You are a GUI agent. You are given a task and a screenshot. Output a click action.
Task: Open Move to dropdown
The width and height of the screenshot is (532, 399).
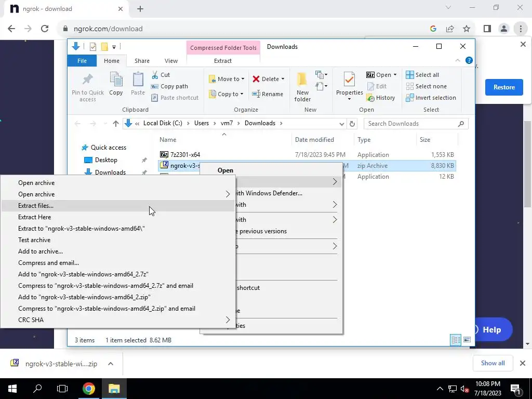point(227,79)
